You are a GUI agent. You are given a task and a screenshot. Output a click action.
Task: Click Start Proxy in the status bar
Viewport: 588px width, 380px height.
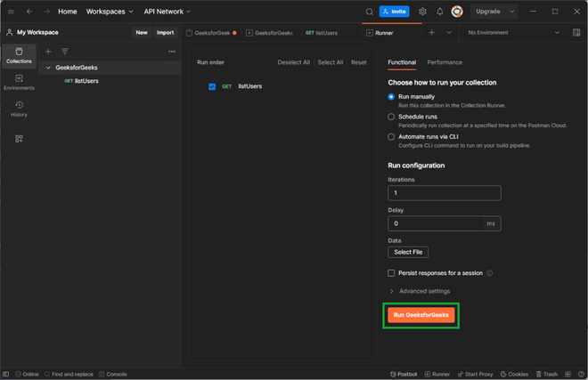(x=475, y=374)
